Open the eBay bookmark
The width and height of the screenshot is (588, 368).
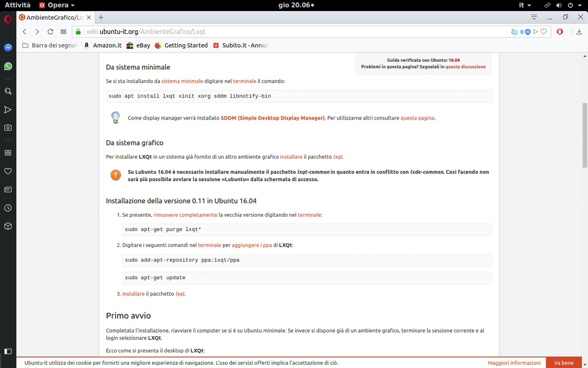click(139, 45)
